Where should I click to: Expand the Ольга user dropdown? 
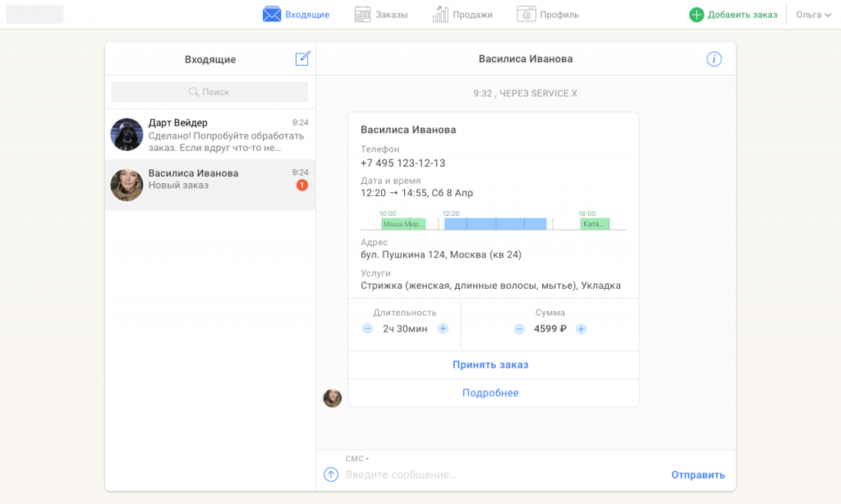coord(813,15)
